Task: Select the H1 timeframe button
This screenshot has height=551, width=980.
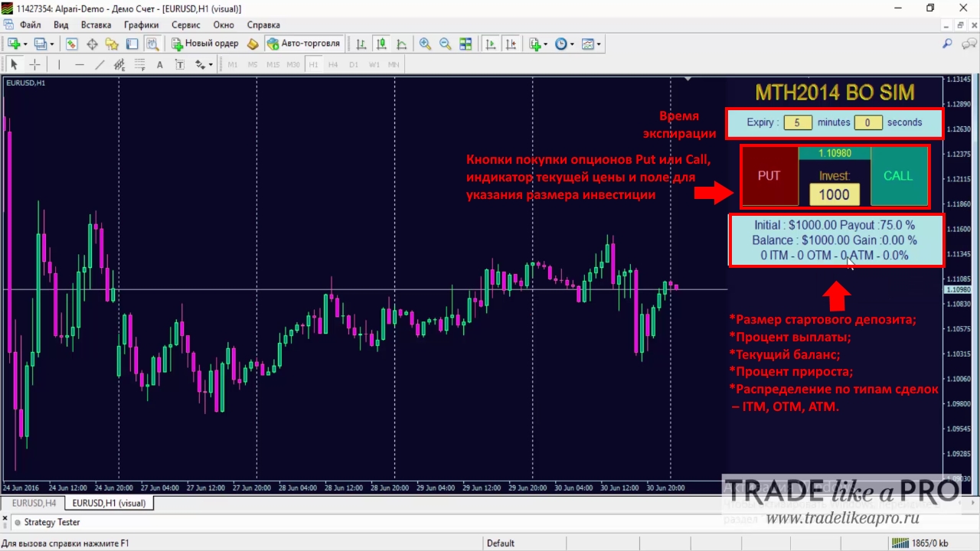Action: point(313,64)
